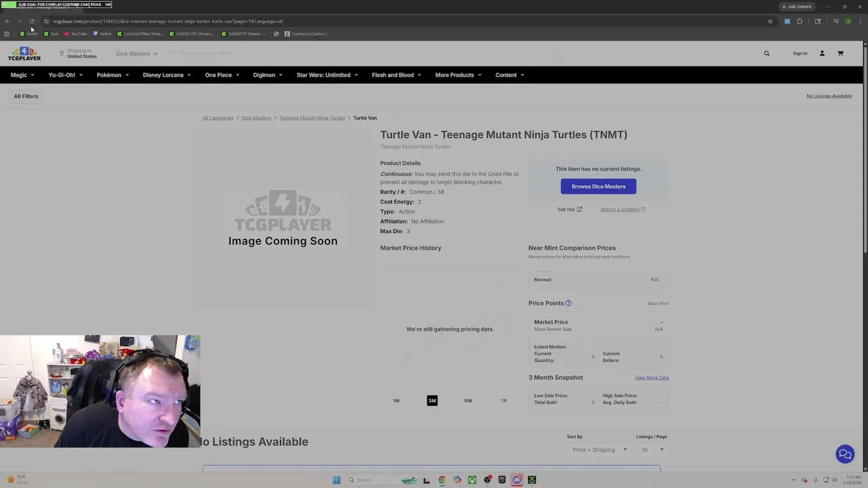Open the site search magnifier icon

click(x=767, y=54)
